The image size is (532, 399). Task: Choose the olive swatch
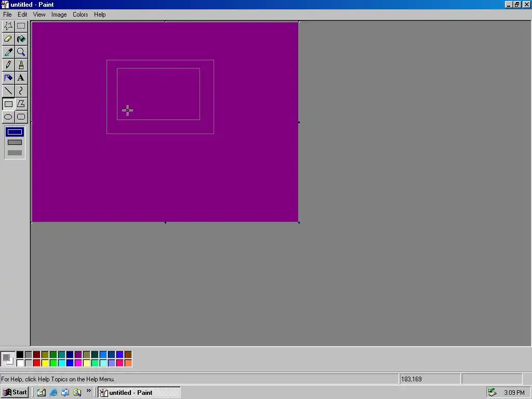click(x=45, y=355)
